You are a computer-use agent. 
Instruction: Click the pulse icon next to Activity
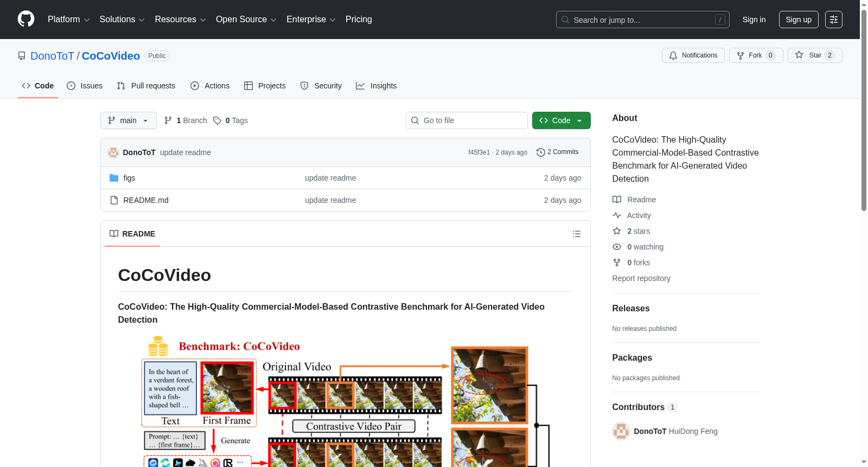pos(617,215)
